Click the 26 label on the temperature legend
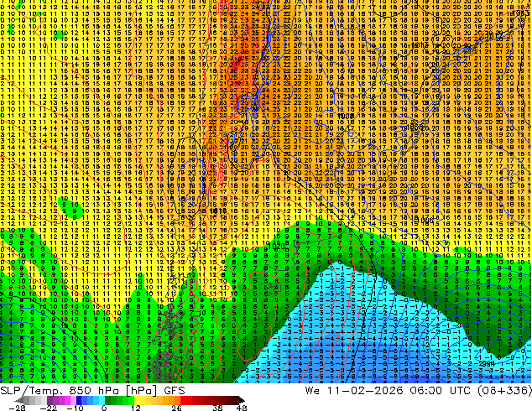The height and width of the screenshot is (411, 532). coord(176,408)
